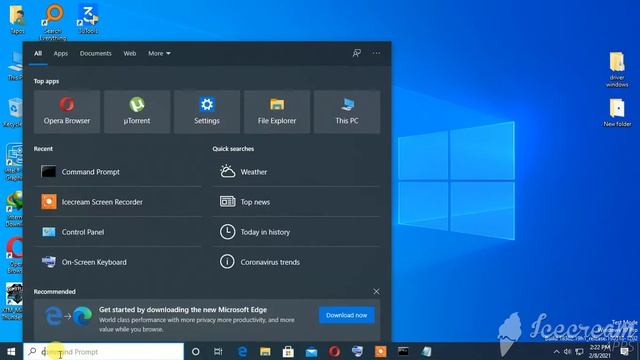Open Icecream Screen Recorder from Recent
Viewport: 640px width, 360px height.
pos(118,202)
